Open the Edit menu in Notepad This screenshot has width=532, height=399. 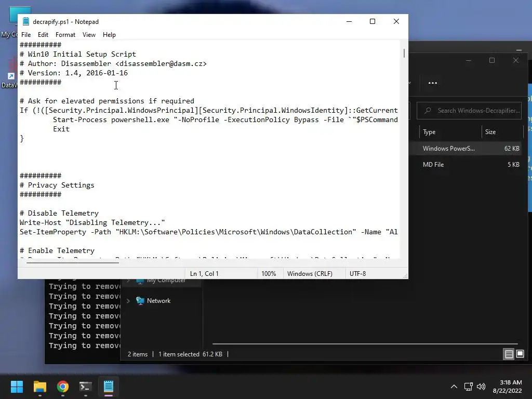[x=43, y=35]
